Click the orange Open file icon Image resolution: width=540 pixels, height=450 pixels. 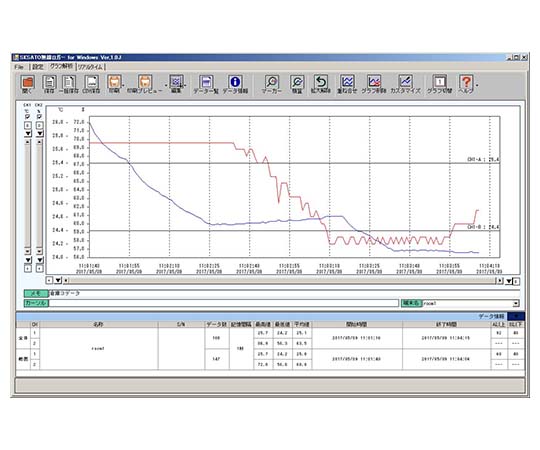click(27, 82)
